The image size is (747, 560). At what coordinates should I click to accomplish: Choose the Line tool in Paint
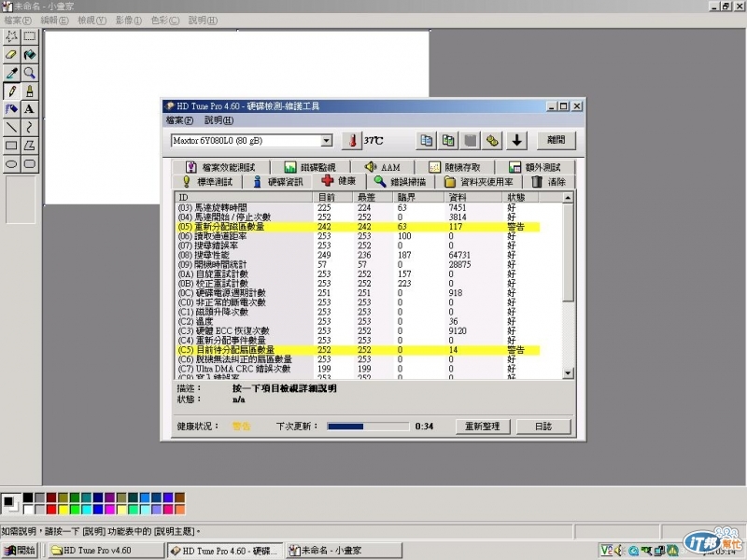coord(11,127)
